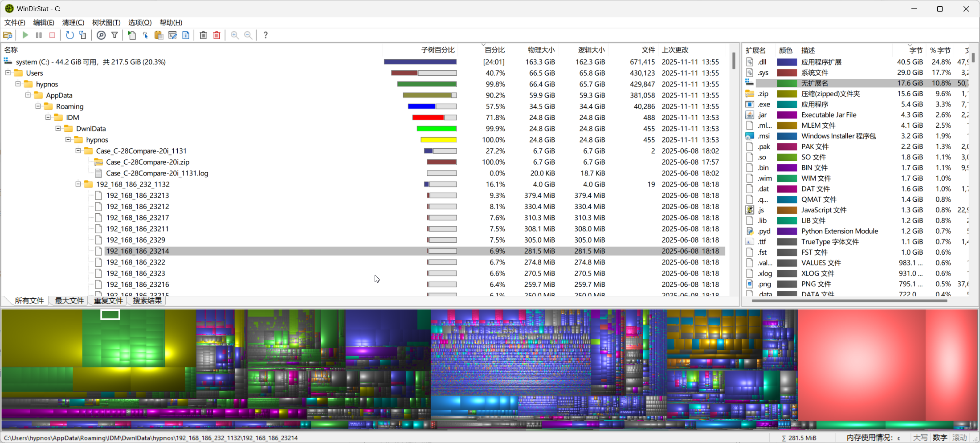This screenshot has height=443, width=980.
Task: Stop the scan using red stop icon
Action: (52, 35)
